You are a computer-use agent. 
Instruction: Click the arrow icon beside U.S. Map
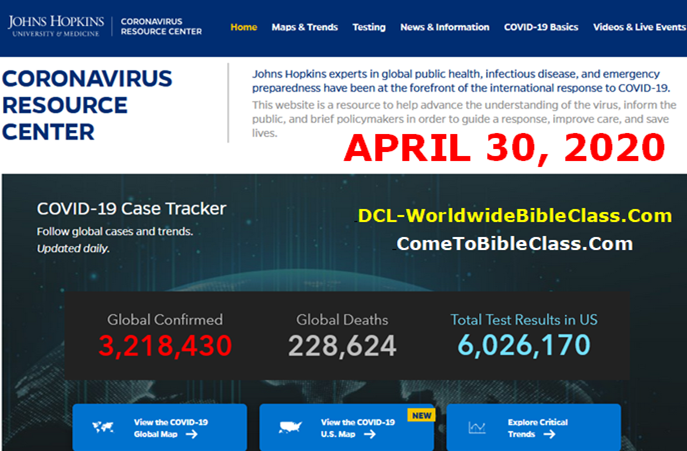(x=370, y=434)
